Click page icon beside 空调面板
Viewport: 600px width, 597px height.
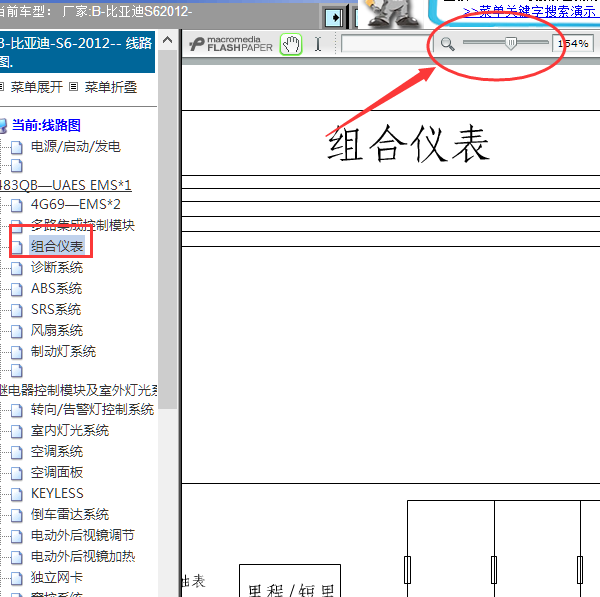coord(16,474)
